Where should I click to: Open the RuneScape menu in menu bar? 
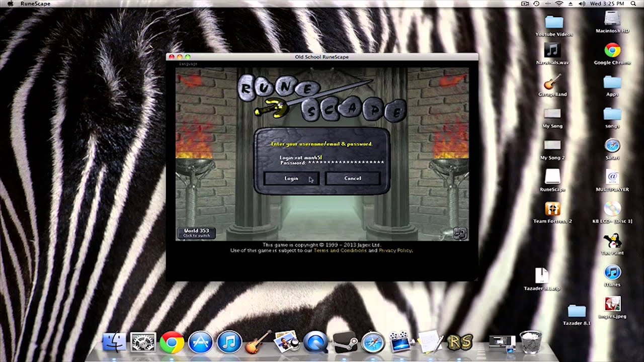[x=35, y=4]
